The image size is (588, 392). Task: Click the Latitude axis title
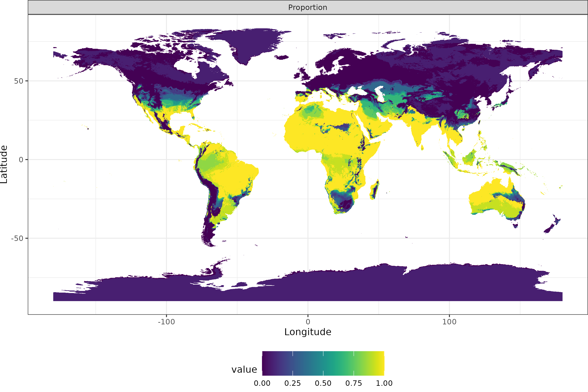(4, 164)
